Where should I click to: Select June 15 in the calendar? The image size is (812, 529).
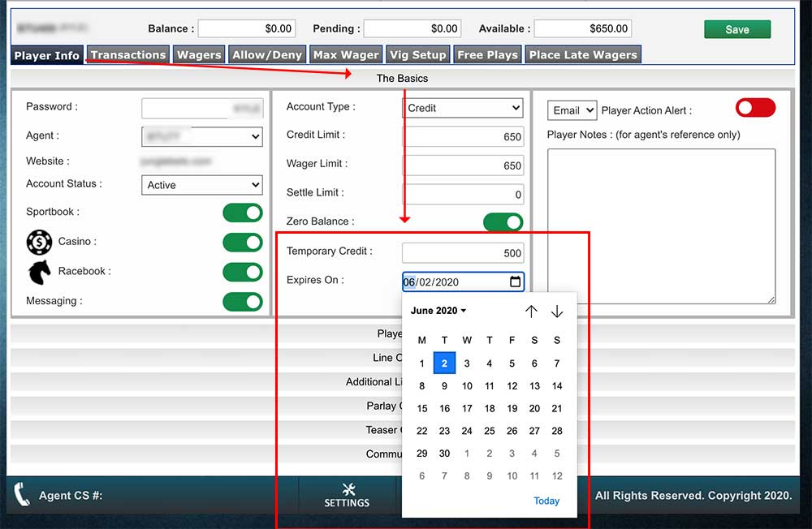421,408
